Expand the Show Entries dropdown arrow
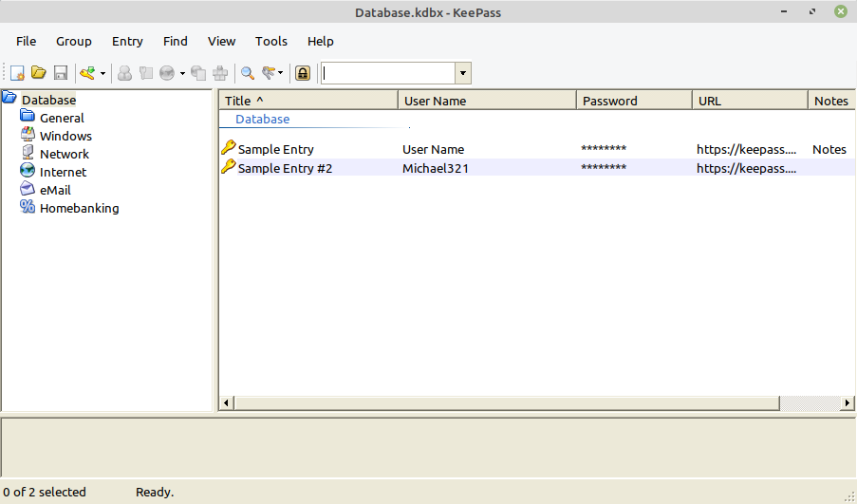The image size is (857, 504). pos(280,73)
